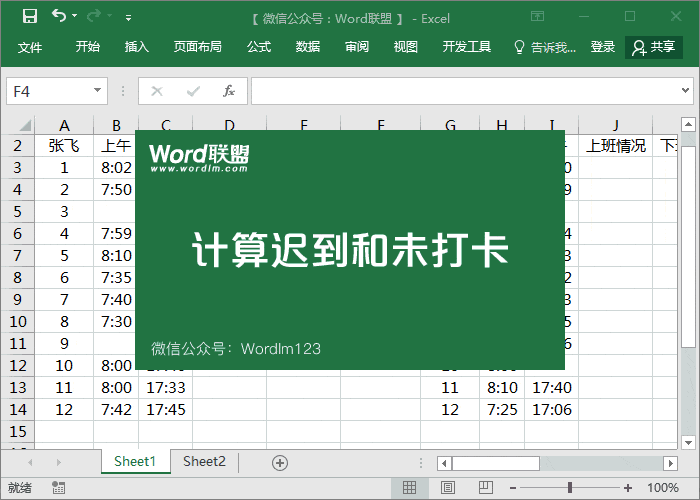The width and height of the screenshot is (700, 500).
Task: Open the Name Box dropdown arrow
Action: tap(98, 91)
